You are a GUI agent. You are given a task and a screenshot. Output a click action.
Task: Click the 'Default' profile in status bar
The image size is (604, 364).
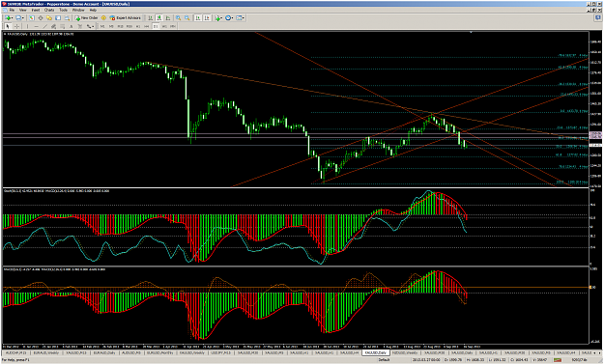coord(384,360)
